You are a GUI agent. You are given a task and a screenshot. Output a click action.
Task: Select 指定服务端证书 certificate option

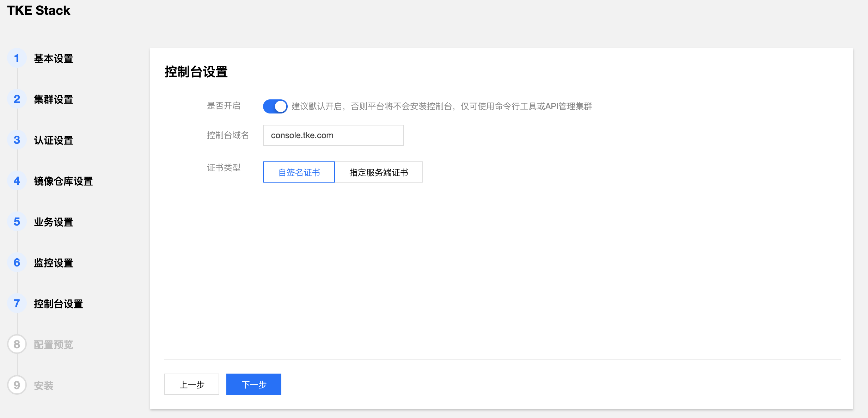click(379, 172)
